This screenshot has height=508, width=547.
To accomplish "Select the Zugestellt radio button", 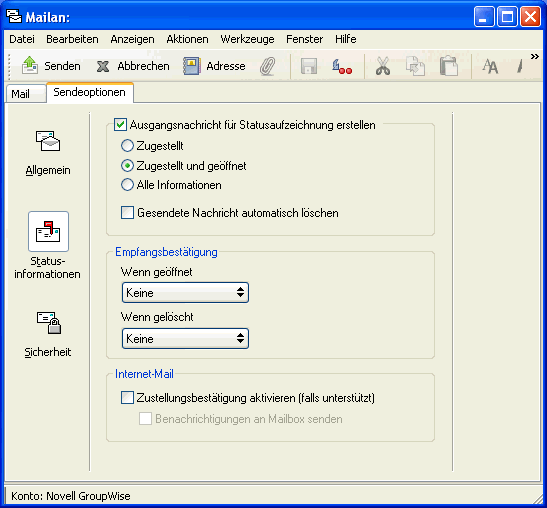I will pyautogui.click(x=127, y=145).
